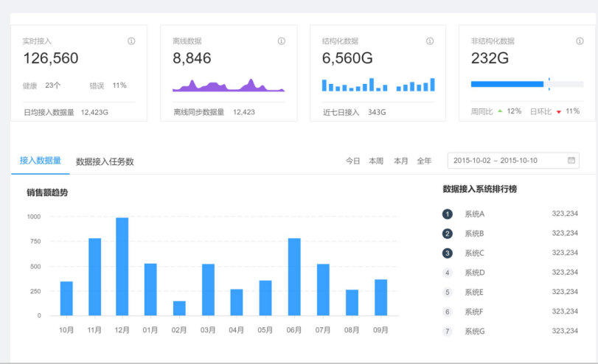
Task: Click info icon on 结构化数据 card
Action: coord(430,41)
